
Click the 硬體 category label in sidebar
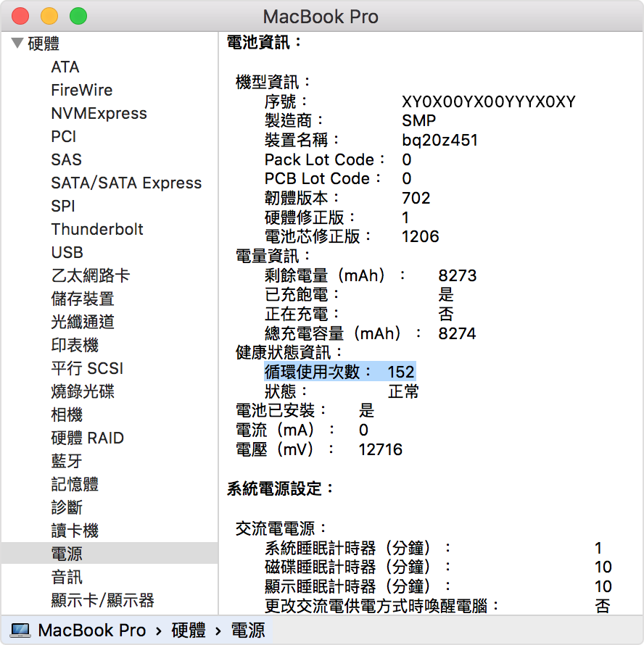coord(44,43)
